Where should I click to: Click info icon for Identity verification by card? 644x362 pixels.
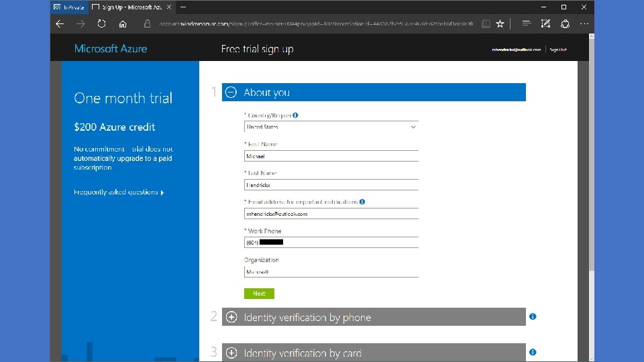(x=533, y=352)
